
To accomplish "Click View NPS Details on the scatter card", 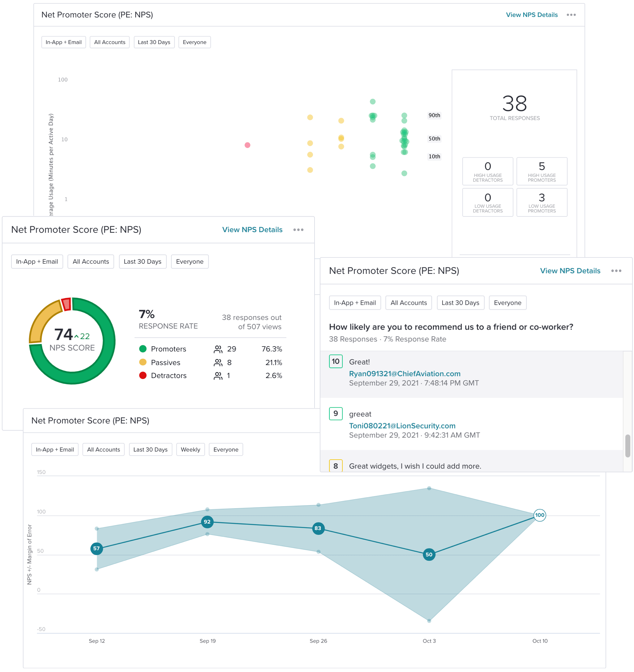I will click(x=532, y=15).
